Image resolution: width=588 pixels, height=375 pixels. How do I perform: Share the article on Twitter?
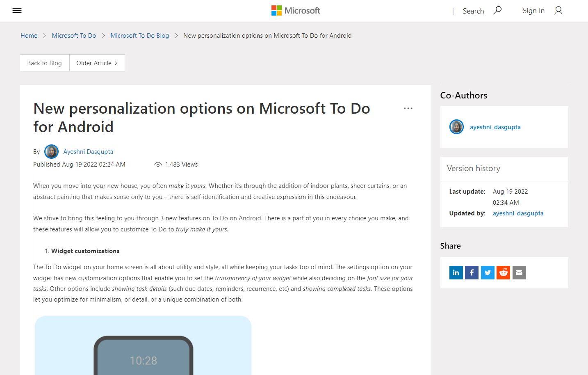(x=488, y=272)
